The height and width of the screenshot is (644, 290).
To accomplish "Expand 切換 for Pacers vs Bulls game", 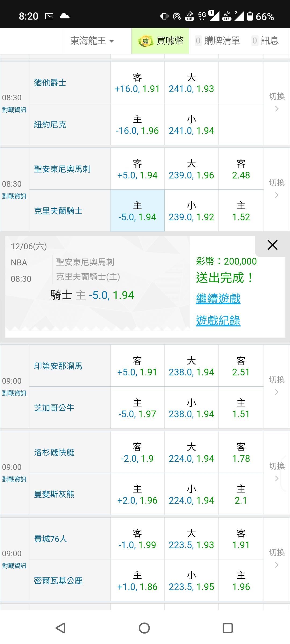I will pos(277,386).
